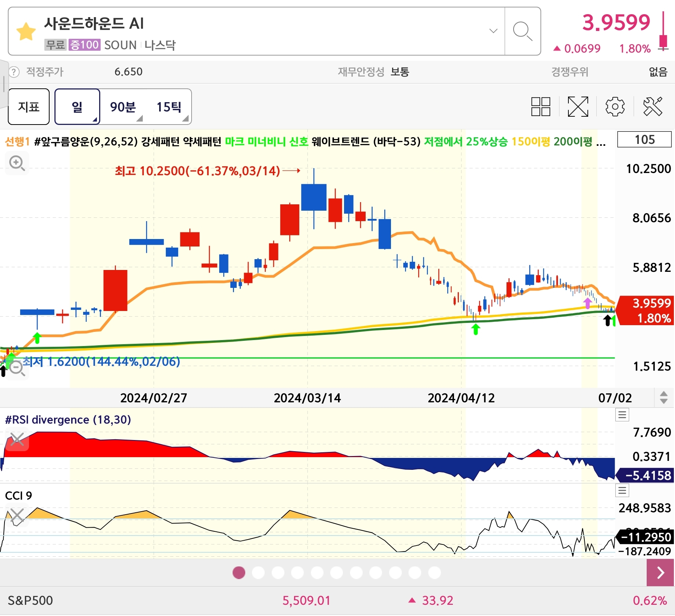675x616 pixels.
Task: Click the 200이평 moving average label
Action: click(573, 142)
